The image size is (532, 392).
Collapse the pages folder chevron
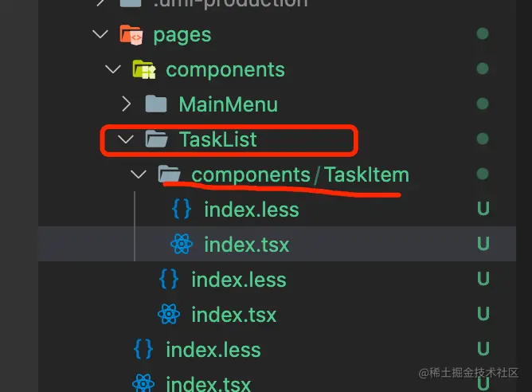(100, 34)
